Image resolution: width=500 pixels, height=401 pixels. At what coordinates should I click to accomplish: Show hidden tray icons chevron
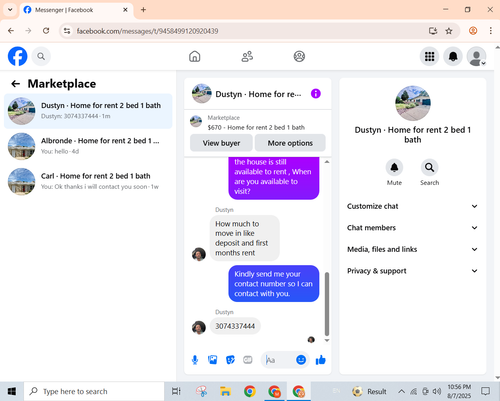click(x=401, y=391)
